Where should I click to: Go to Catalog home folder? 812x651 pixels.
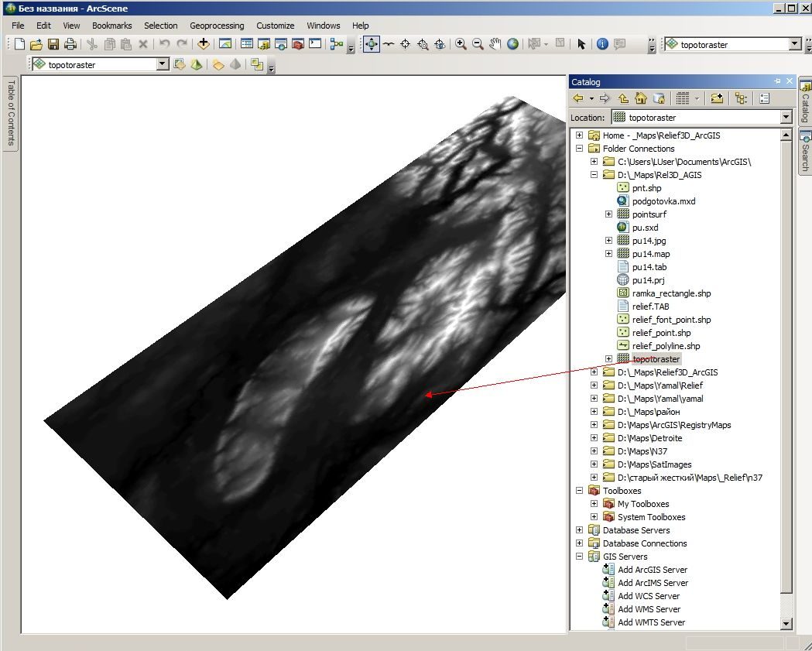pyautogui.click(x=641, y=98)
